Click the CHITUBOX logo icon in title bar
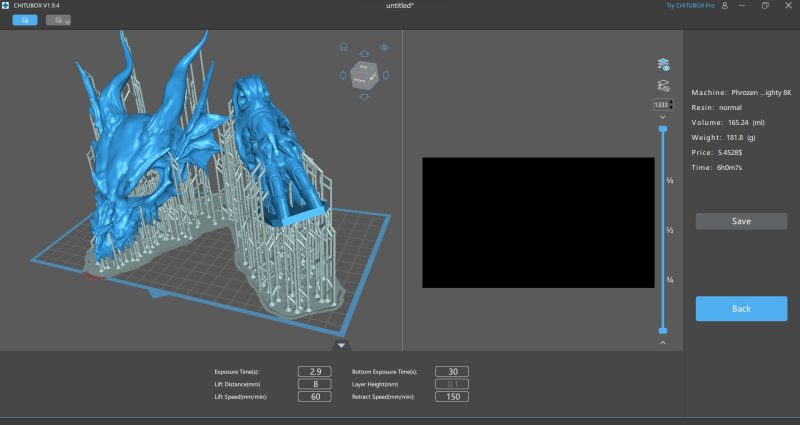 [x=6, y=5]
